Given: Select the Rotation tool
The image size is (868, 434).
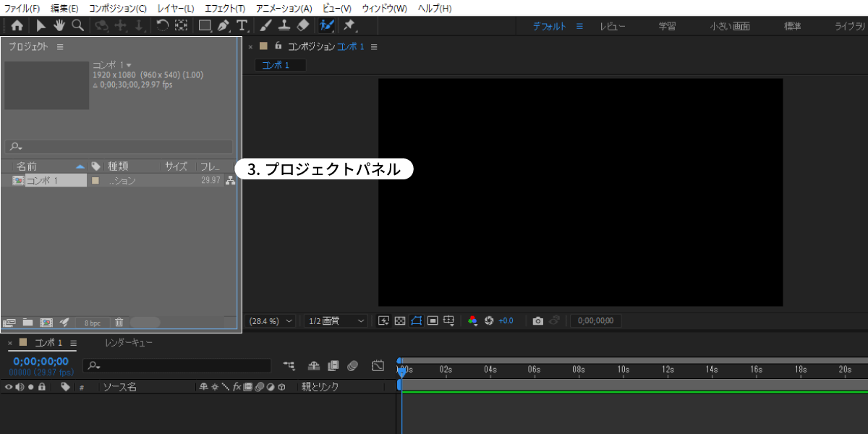Looking at the screenshot, I should point(163,25).
